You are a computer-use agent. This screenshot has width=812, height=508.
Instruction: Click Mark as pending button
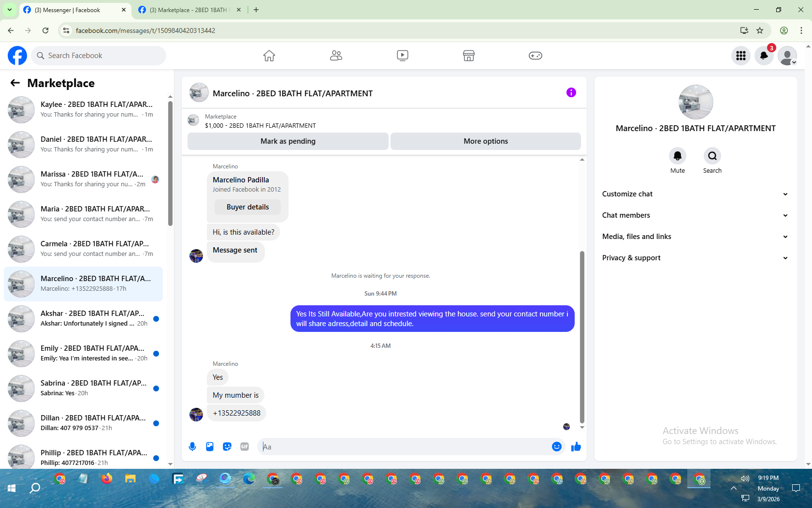(288, 141)
